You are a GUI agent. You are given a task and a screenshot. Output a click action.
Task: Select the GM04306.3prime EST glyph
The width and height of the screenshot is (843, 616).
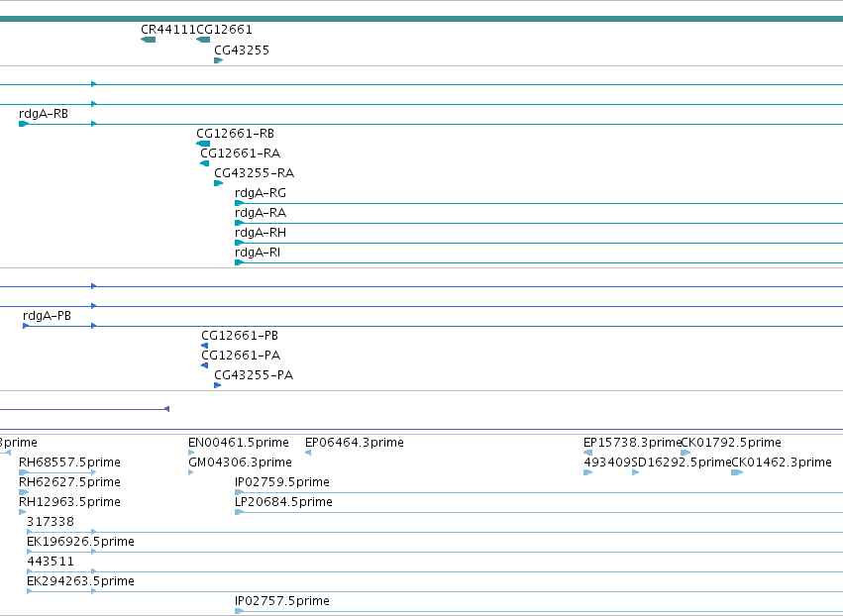[x=191, y=472]
